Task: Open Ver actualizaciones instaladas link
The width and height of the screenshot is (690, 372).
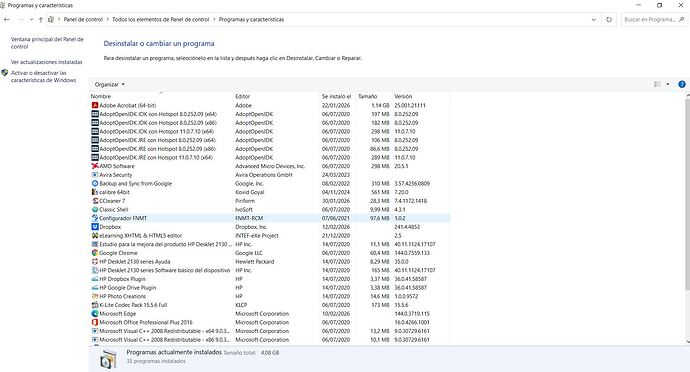Action: (47, 62)
